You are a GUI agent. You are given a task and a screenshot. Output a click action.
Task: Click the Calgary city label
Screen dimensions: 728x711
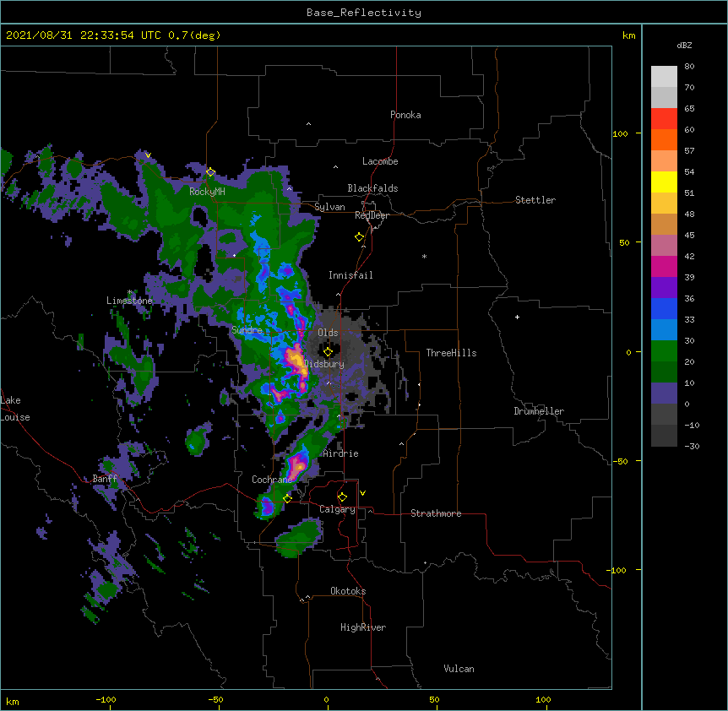coord(337,509)
